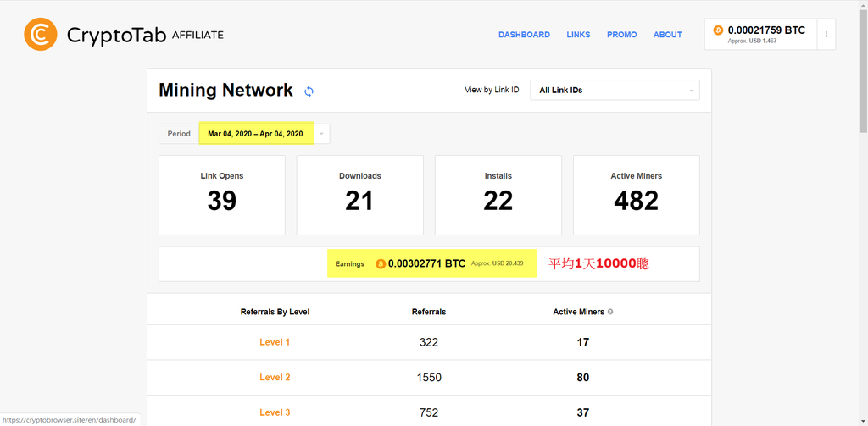Open the About menu item

(x=668, y=35)
